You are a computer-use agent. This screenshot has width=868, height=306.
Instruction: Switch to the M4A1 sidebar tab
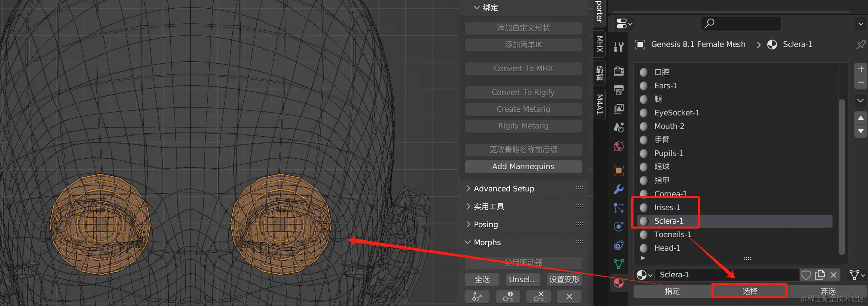click(599, 104)
